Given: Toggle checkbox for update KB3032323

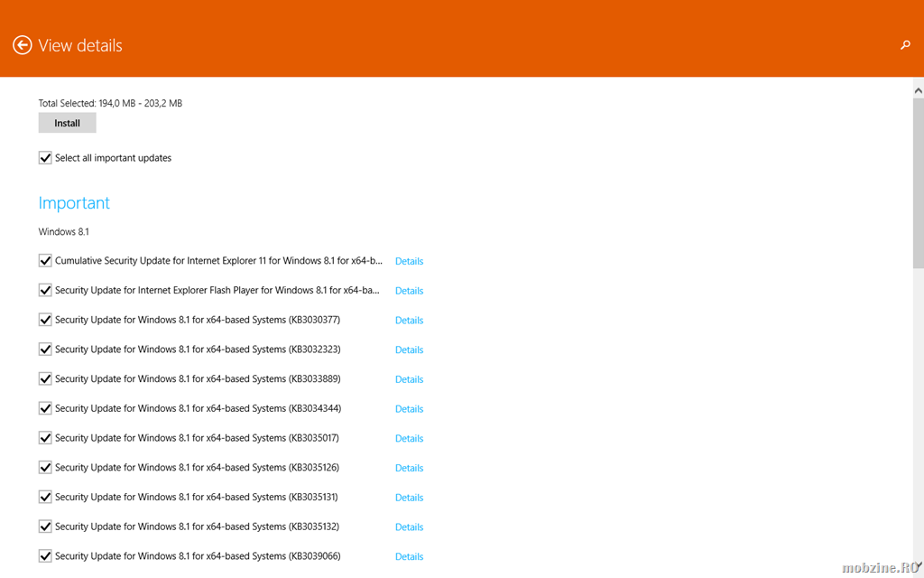Looking at the screenshot, I should click(x=45, y=350).
